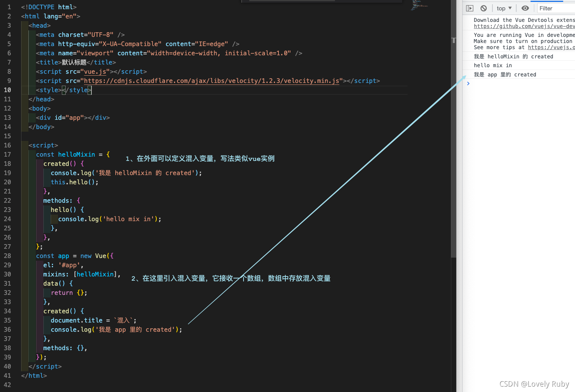Click the "el: '#app'," code line
The height and width of the screenshot is (392, 575).
[63, 265]
